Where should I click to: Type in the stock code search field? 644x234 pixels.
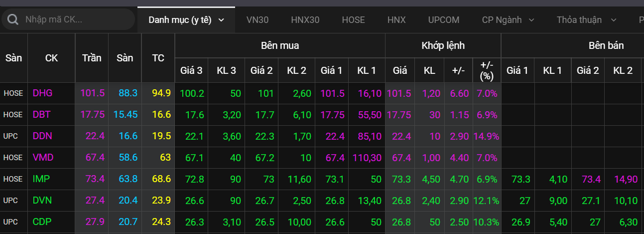coord(75,19)
